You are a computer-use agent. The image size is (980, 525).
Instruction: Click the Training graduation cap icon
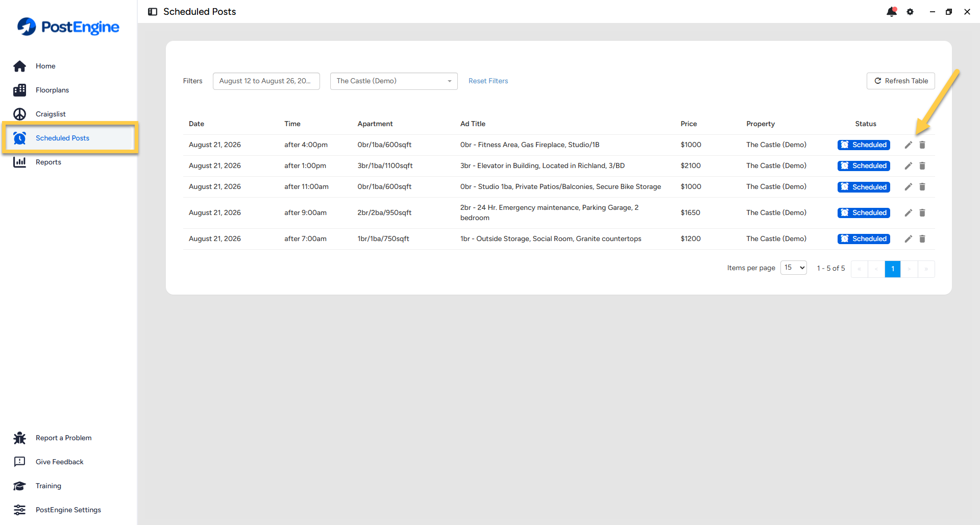(19, 486)
